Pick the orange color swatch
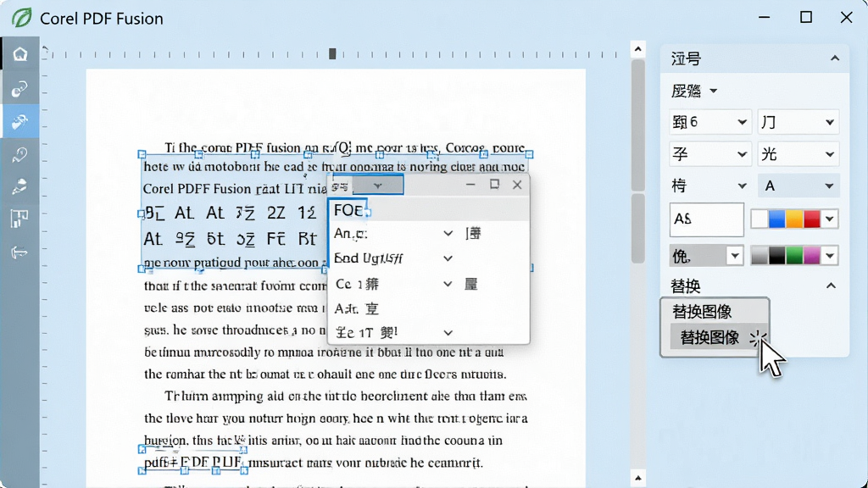 (793, 219)
